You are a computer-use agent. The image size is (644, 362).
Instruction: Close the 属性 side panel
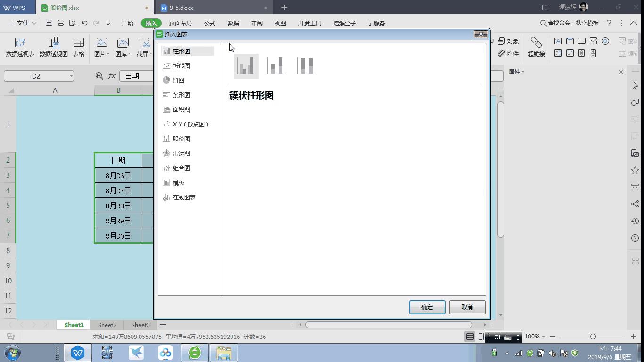(621, 72)
